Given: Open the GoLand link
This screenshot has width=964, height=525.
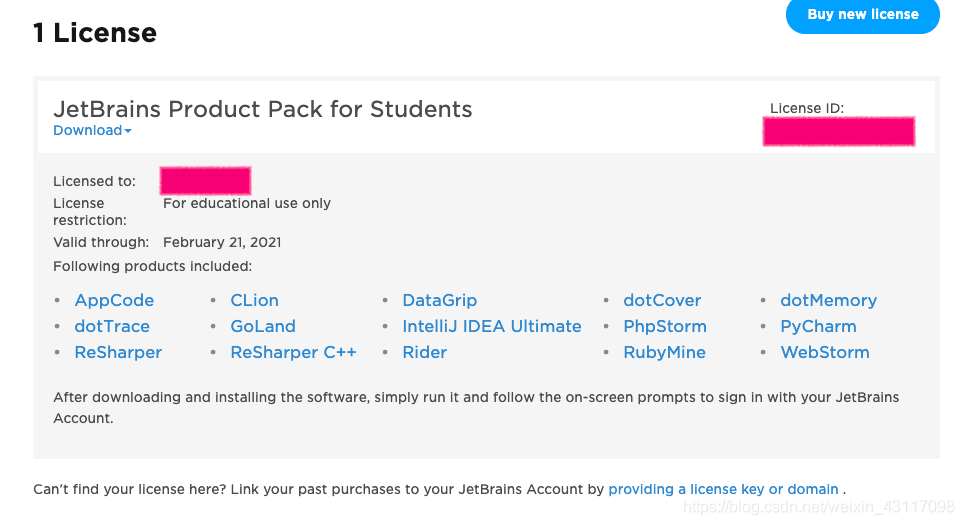Looking at the screenshot, I should point(263,326).
